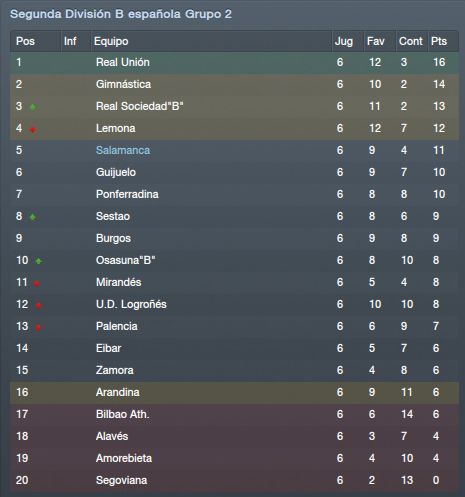Open the Real Unión team entry

pos(123,62)
